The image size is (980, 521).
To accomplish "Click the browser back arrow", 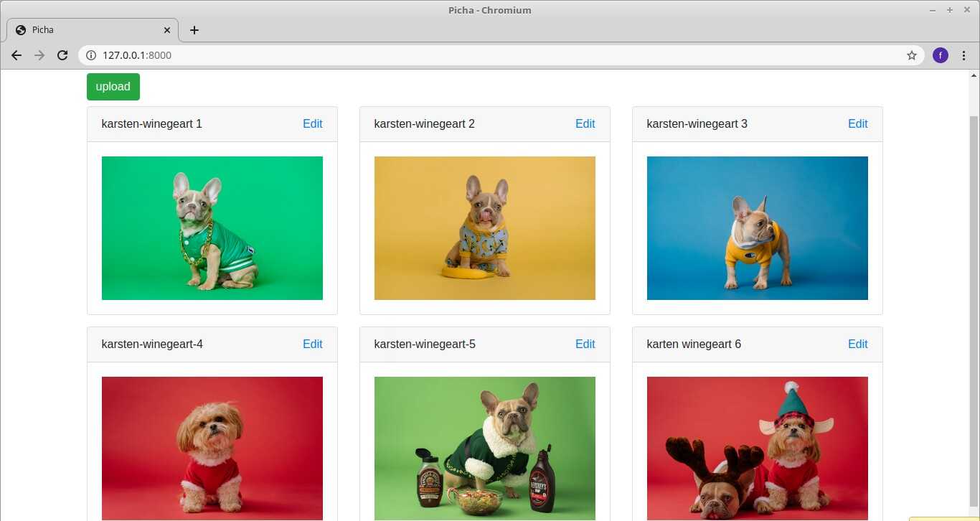I will tap(17, 55).
